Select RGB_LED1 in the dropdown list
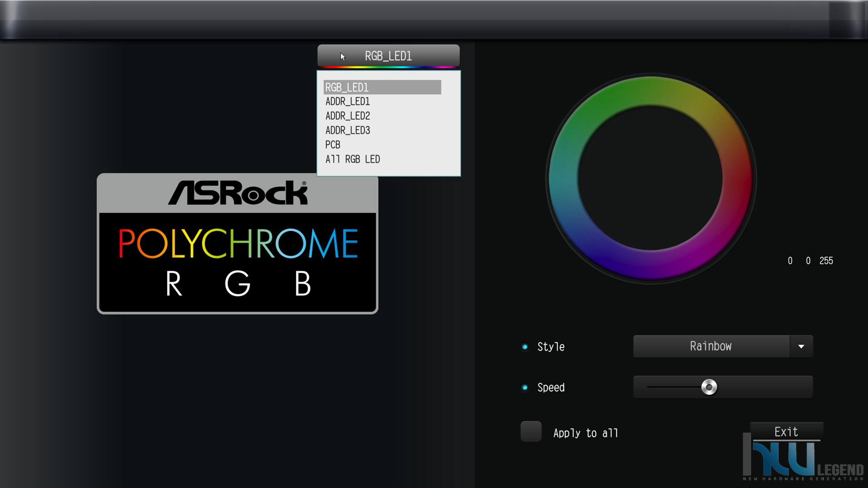This screenshot has height=488, width=868. tap(382, 87)
